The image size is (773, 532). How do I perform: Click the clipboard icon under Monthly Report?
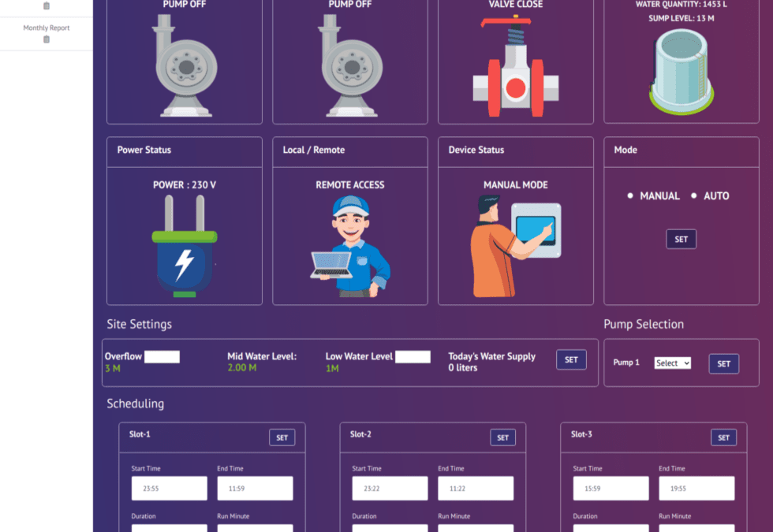tap(47, 39)
